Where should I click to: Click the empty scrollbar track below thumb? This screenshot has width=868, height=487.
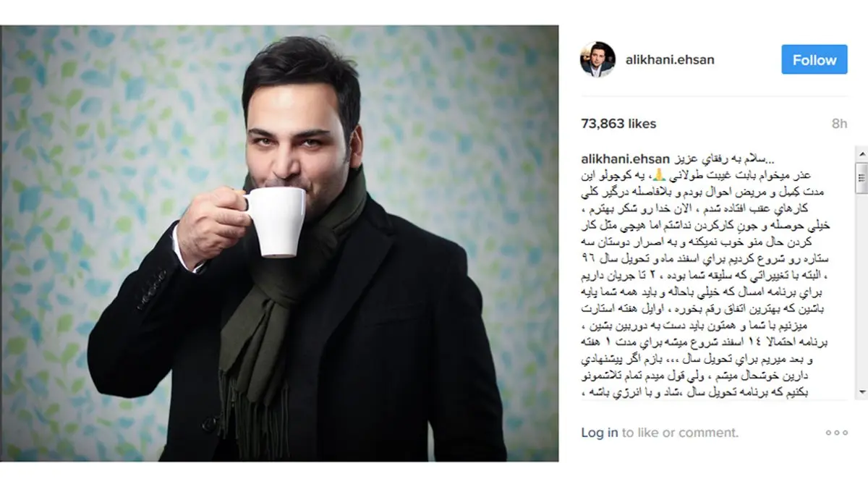pyautogui.click(x=861, y=289)
